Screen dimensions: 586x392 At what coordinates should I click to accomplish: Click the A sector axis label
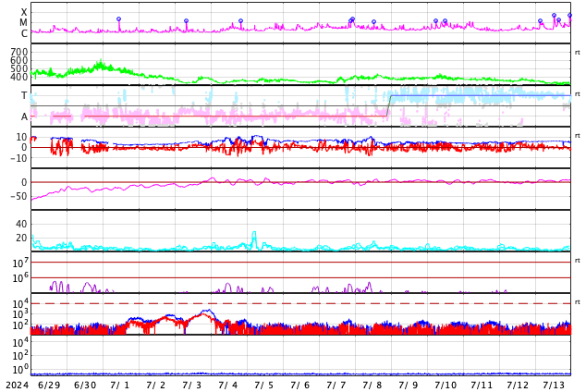click(24, 116)
